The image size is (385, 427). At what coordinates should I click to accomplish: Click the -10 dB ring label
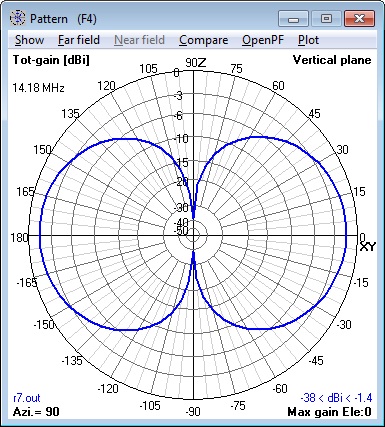point(181,139)
